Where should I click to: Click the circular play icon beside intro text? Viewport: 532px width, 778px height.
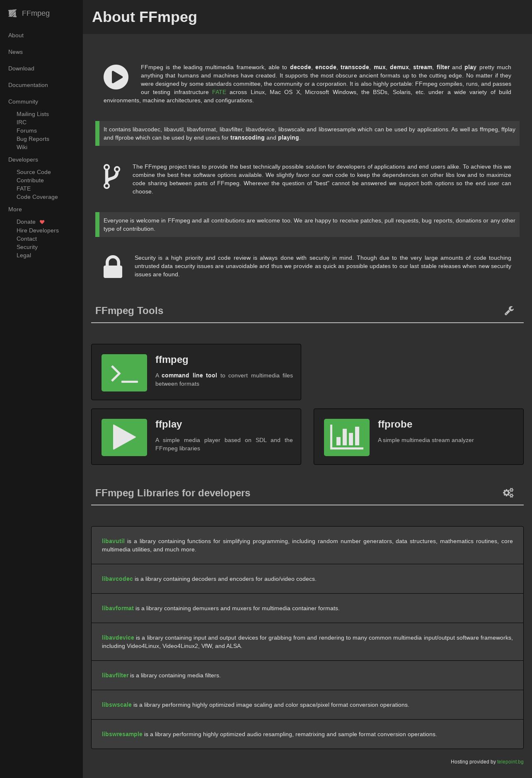coord(116,77)
